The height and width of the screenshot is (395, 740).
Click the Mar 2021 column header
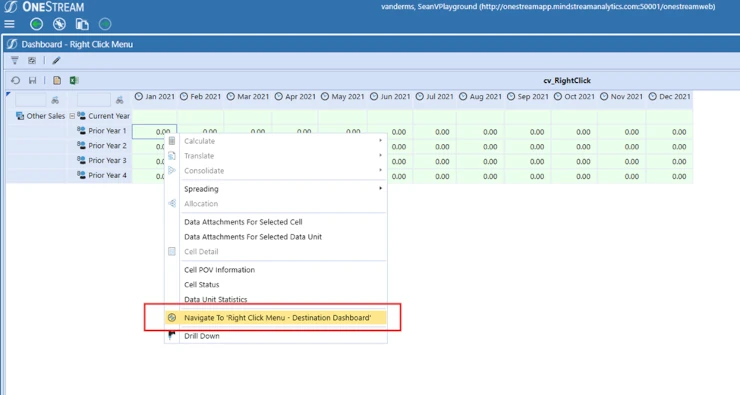248,96
